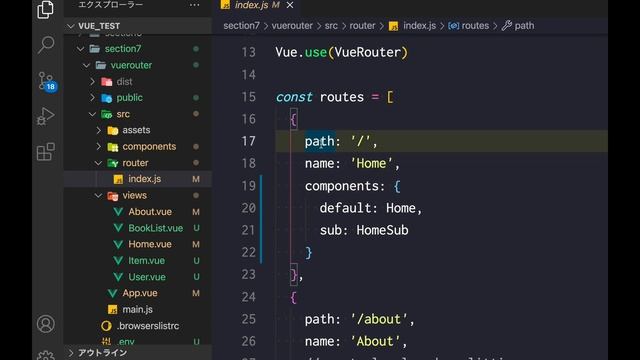Viewport: 640px width, 360px height.
Task: Open Source Control view with 18 badge
Action: tap(47, 81)
